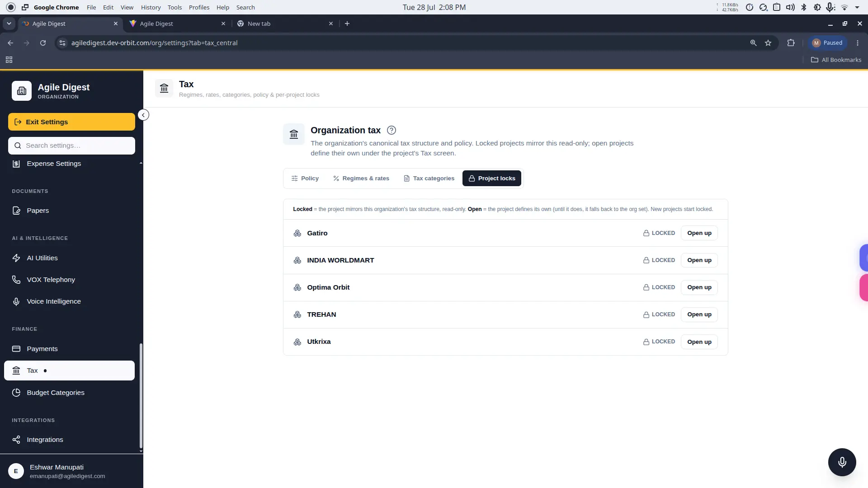Click the LOCKED status for Utkrixa
This screenshot has width=868, height=488.
point(659,342)
